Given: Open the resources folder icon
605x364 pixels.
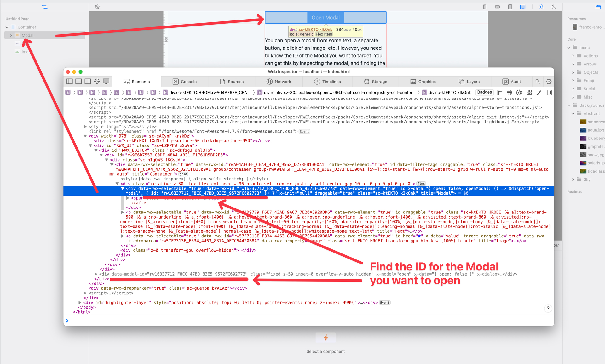Looking at the screenshot, I should click(598, 7).
